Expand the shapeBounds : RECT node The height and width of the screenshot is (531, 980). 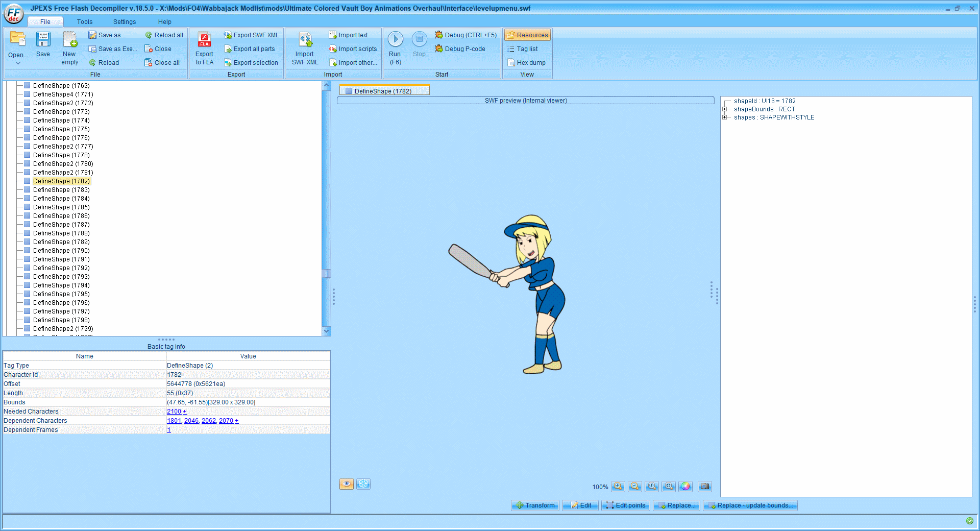coord(725,109)
